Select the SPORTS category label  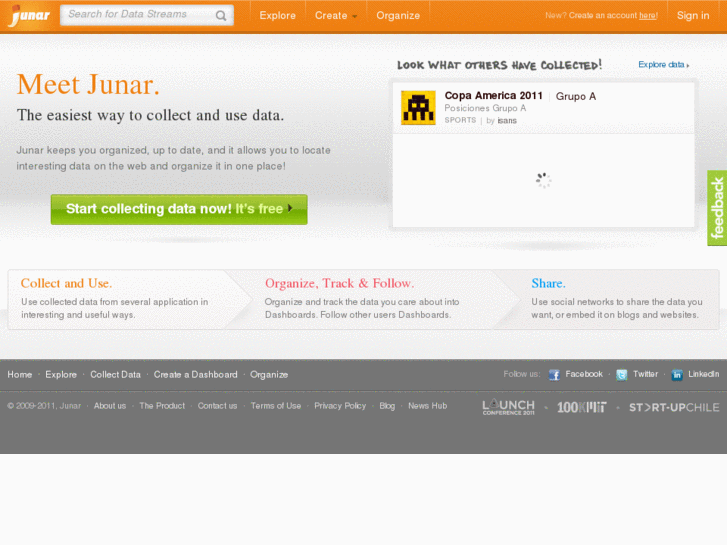(460, 120)
